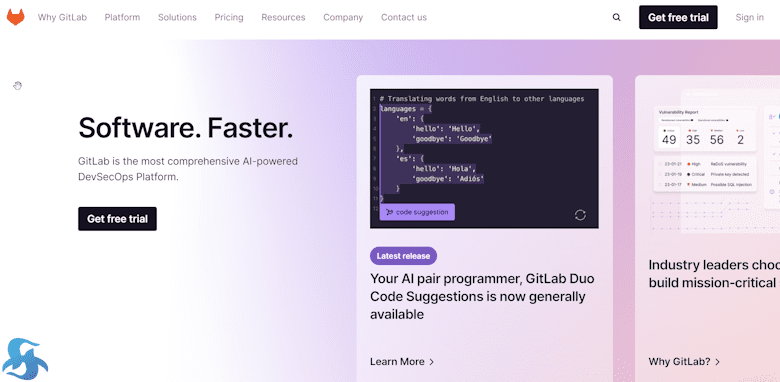Click the chevron next to Learn More
The width and height of the screenshot is (780, 382).
click(x=431, y=362)
